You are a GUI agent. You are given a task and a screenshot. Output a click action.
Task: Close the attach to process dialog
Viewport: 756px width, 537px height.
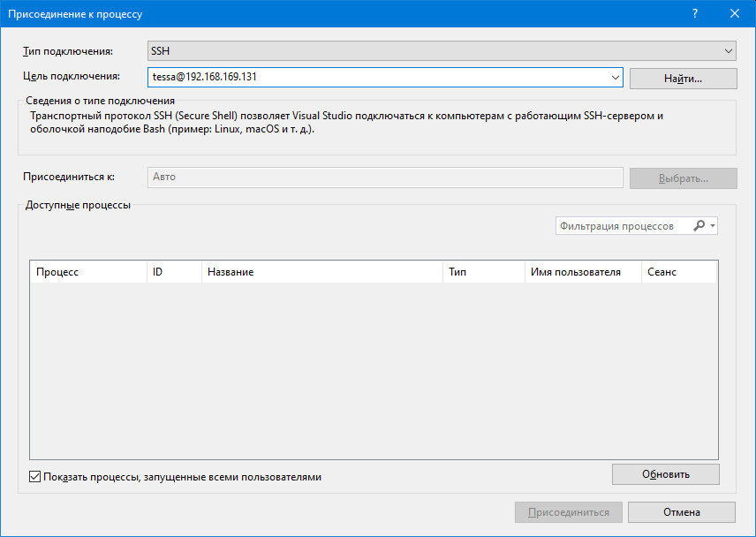[735, 14]
